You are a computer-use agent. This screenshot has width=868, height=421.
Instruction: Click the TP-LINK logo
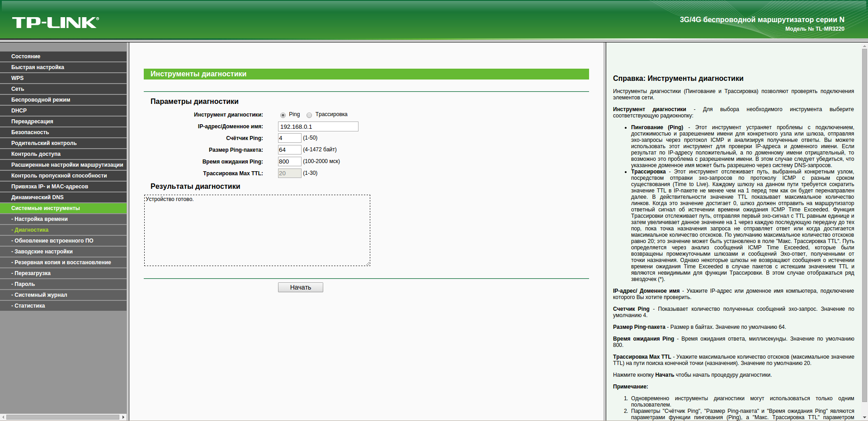55,23
